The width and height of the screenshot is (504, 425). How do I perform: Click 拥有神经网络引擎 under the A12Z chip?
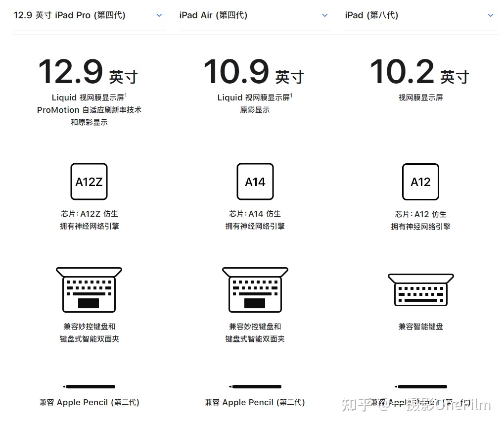(90, 226)
